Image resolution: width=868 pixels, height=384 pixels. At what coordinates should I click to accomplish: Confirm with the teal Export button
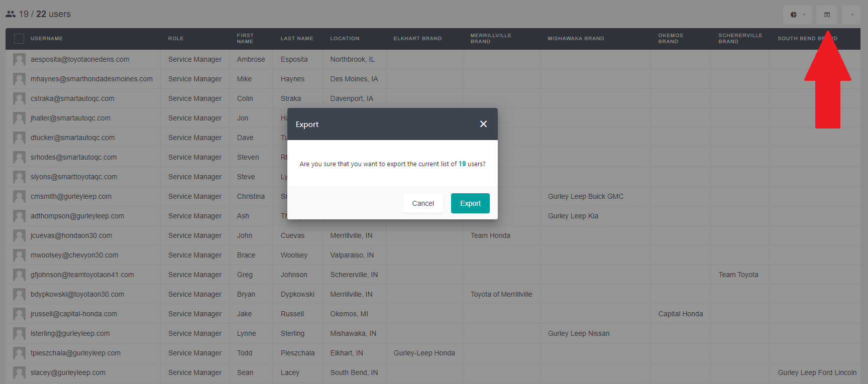point(470,203)
